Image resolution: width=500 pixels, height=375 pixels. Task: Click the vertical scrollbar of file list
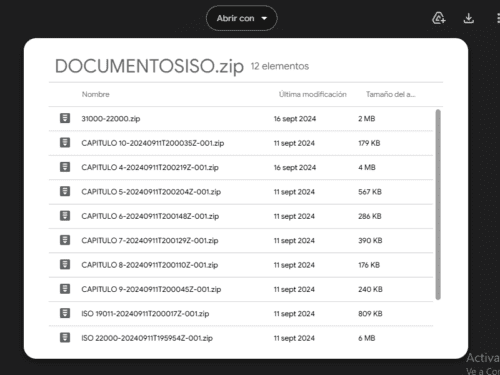[438, 205]
